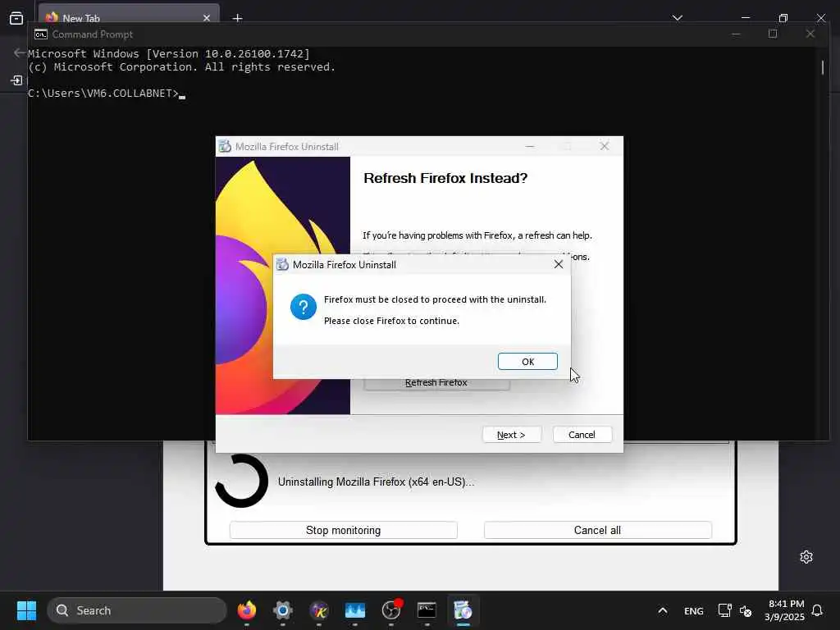The height and width of the screenshot is (630, 840).
Task: Click the command prompt input line
Action: 107,94
